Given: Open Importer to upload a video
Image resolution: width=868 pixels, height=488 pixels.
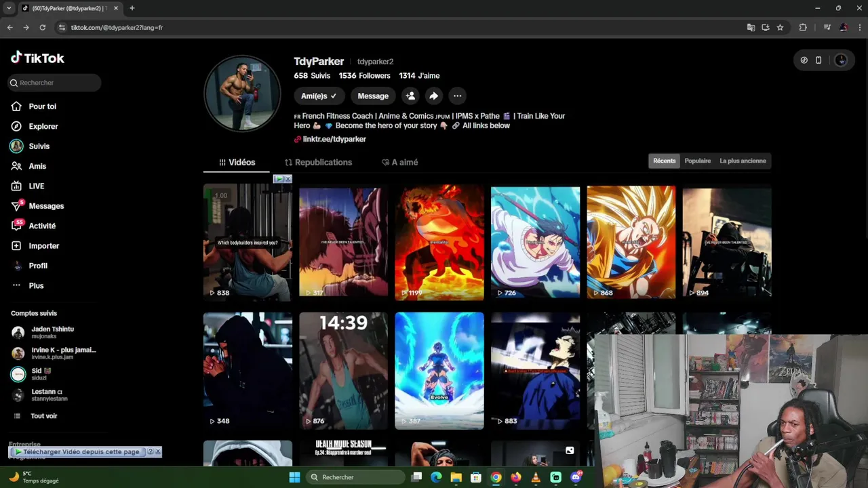Looking at the screenshot, I should coord(43,246).
